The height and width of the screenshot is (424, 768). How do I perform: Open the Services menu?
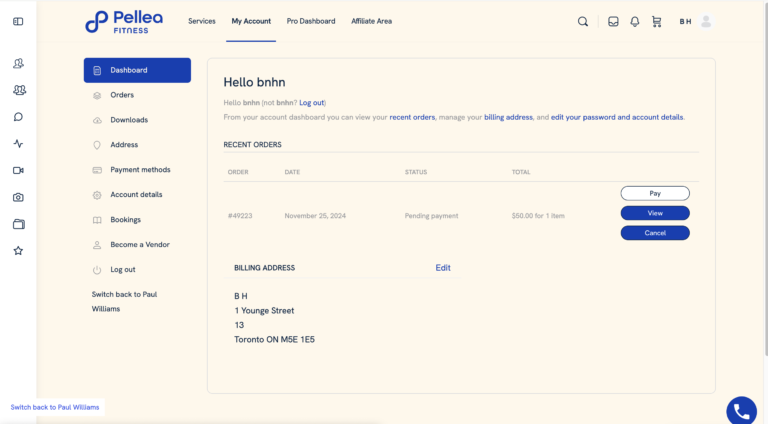[202, 21]
